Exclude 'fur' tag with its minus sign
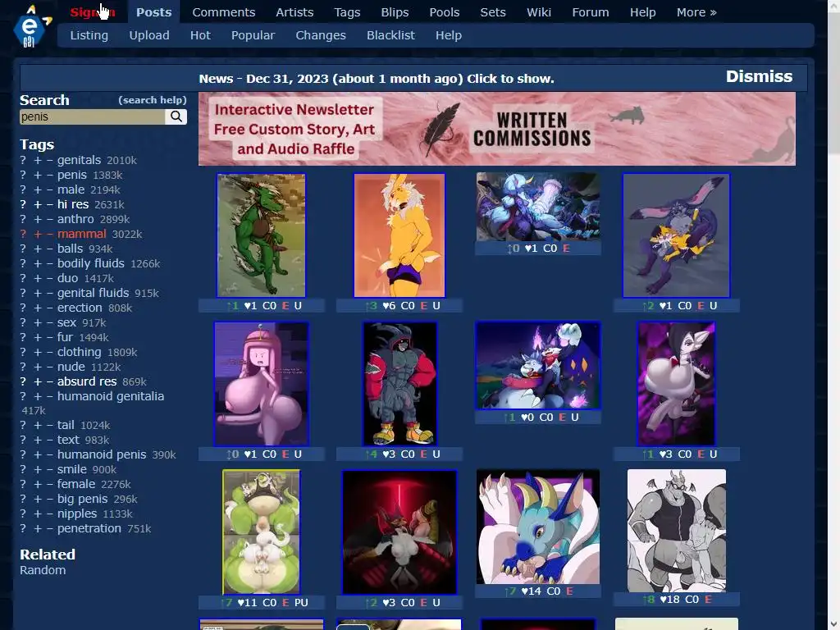The height and width of the screenshot is (630, 840). pos(49,337)
